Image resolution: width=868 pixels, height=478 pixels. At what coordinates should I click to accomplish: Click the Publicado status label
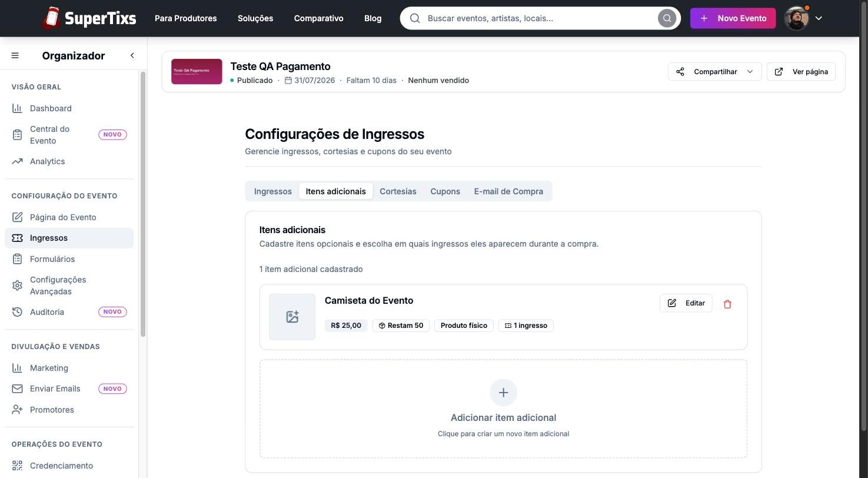pos(254,80)
